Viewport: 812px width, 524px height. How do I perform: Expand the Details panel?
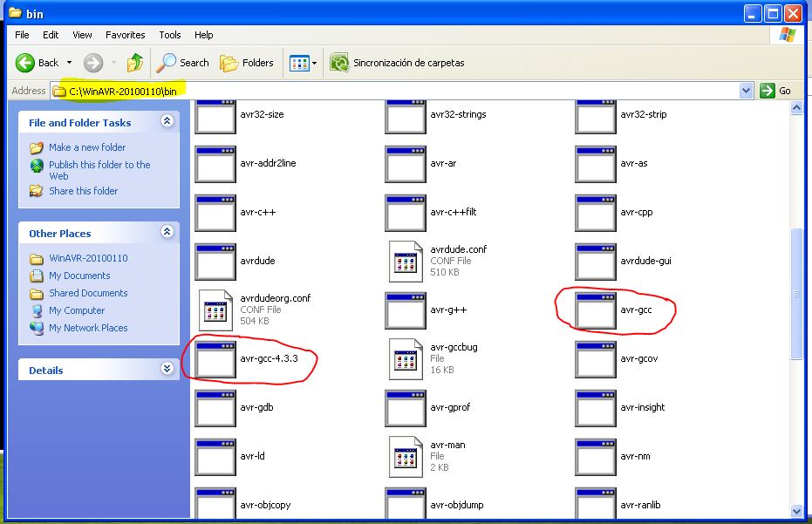point(167,369)
